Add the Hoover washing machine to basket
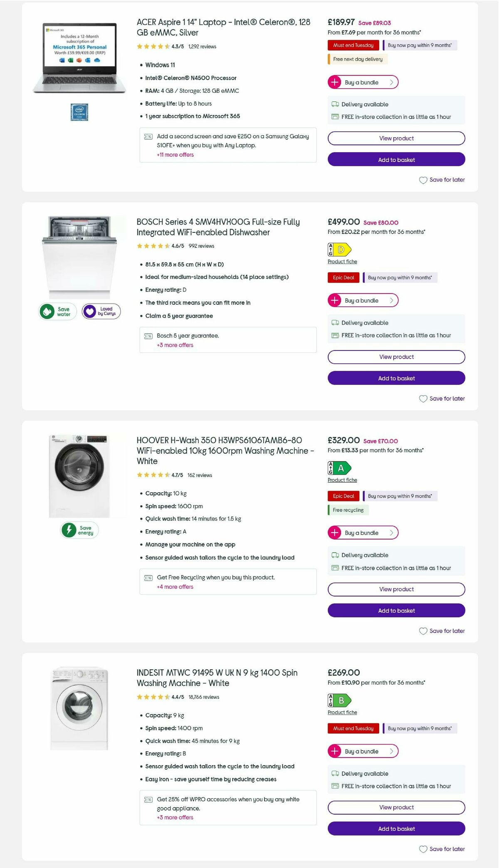The height and width of the screenshot is (868, 499). point(396,610)
